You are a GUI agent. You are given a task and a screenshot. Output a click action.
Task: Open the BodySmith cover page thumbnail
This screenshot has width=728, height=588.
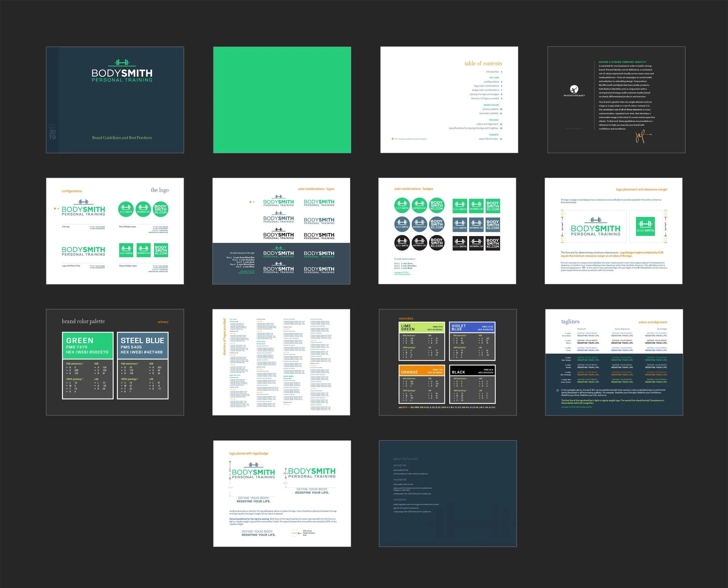115,100
